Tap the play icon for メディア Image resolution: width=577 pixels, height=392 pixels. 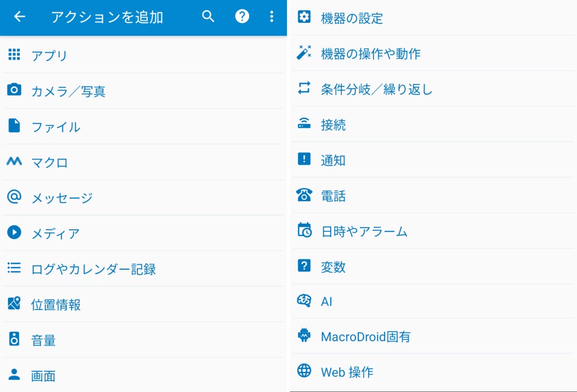click(14, 232)
